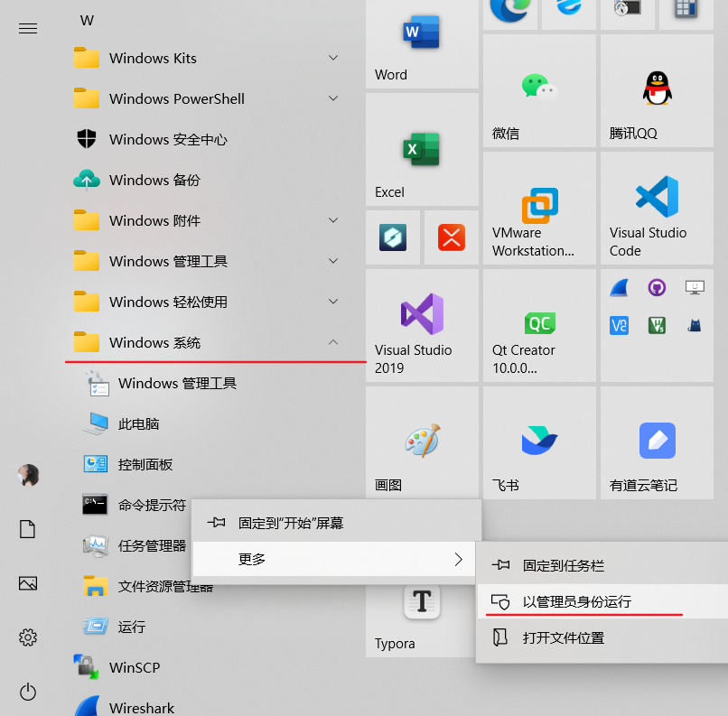
Task: Open the terminal-with-lock tile at the top
Action: click(627, 14)
